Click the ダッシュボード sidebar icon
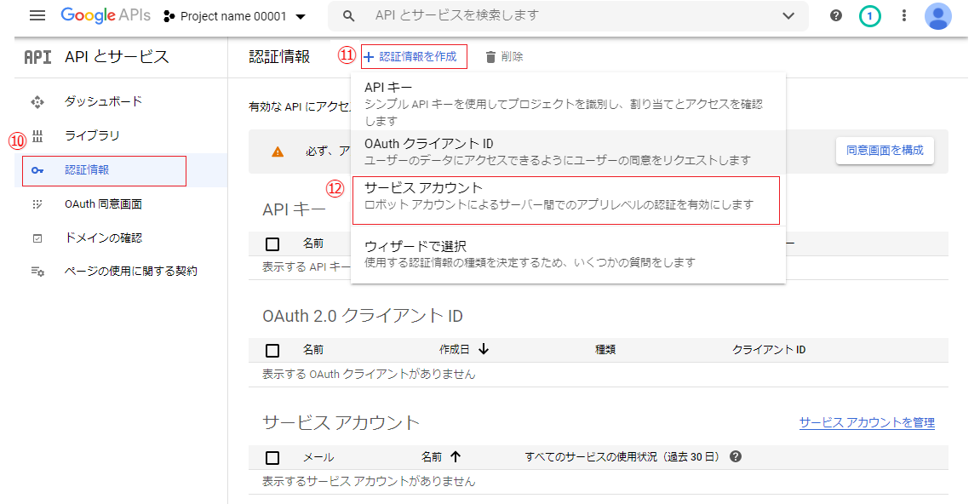 click(37, 102)
